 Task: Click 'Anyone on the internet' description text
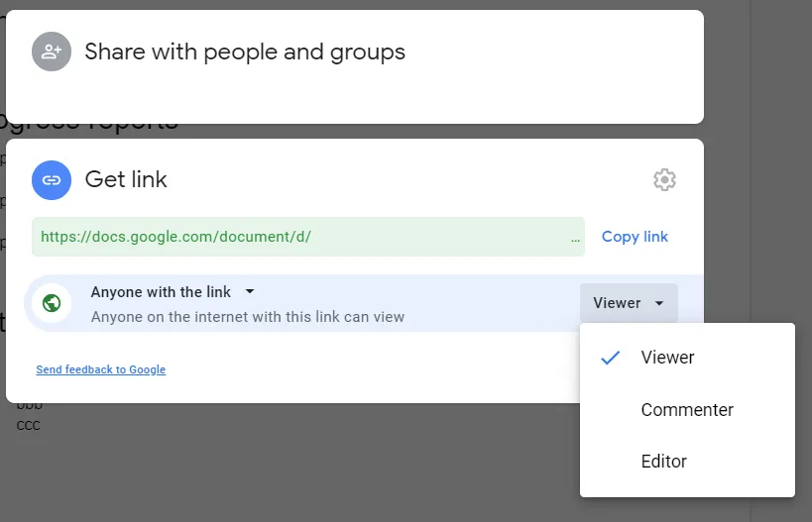pos(247,317)
